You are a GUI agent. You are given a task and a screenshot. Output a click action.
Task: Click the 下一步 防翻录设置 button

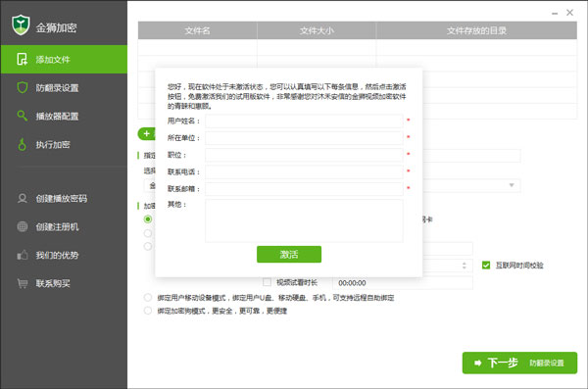coord(519,363)
